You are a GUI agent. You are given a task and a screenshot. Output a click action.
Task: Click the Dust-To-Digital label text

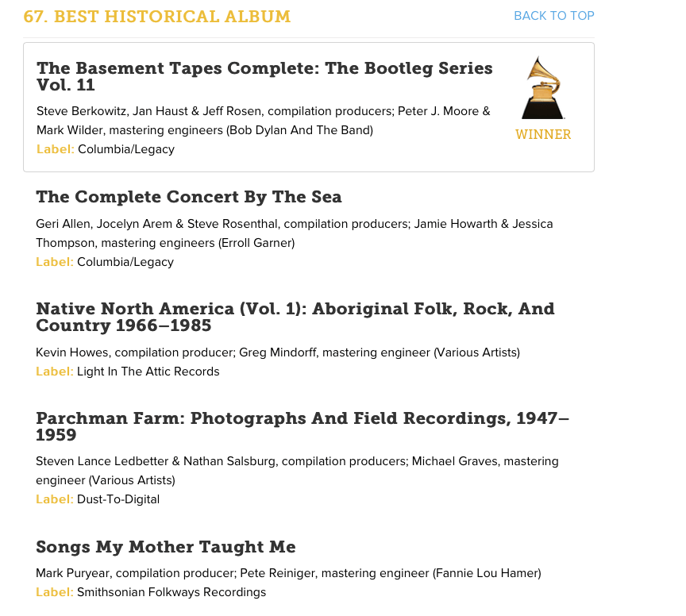pos(118,499)
